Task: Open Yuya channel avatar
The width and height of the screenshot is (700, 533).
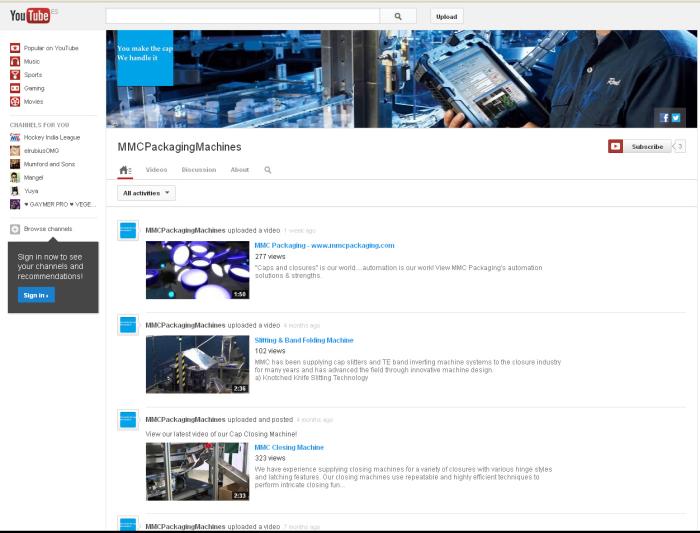Action: coord(15,191)
